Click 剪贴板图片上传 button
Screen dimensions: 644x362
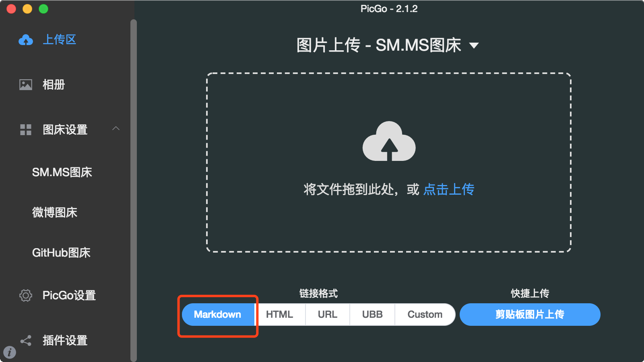[x=530, y=315]
